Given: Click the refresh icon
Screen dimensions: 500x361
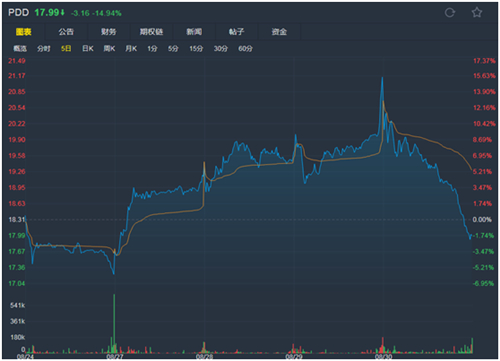Looking at the screenshot, I should (450, 13).
